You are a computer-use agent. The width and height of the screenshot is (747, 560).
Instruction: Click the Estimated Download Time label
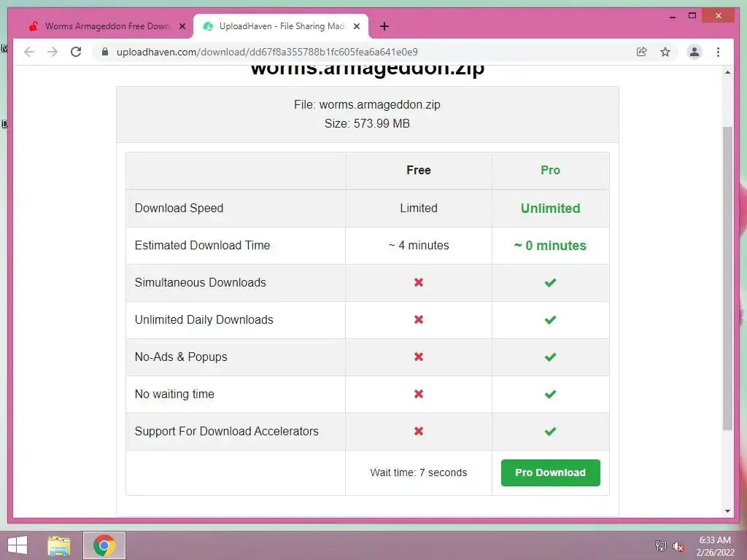(x=202, y=245)
